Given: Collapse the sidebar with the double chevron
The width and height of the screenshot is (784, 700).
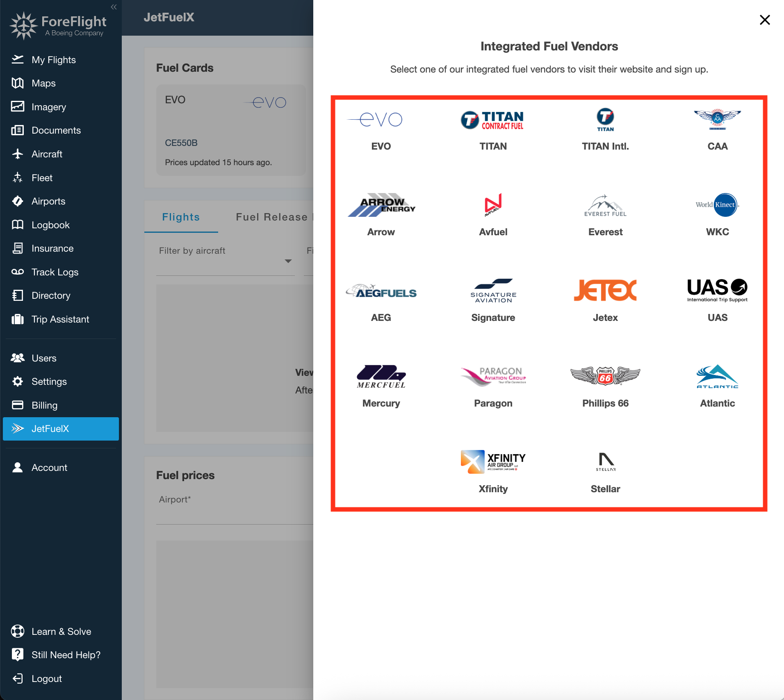Looking at the screenshot, I should [114, 7].
